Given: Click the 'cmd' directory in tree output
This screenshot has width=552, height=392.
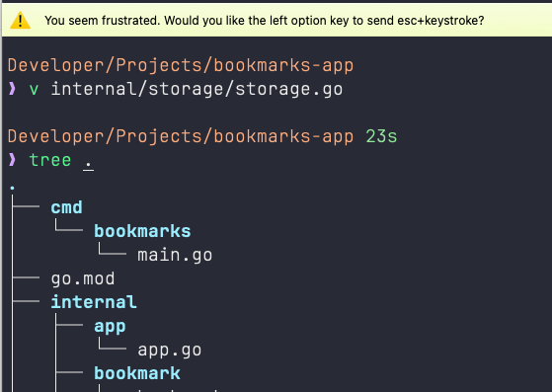Looking at the screenshot, I should 66,207.
